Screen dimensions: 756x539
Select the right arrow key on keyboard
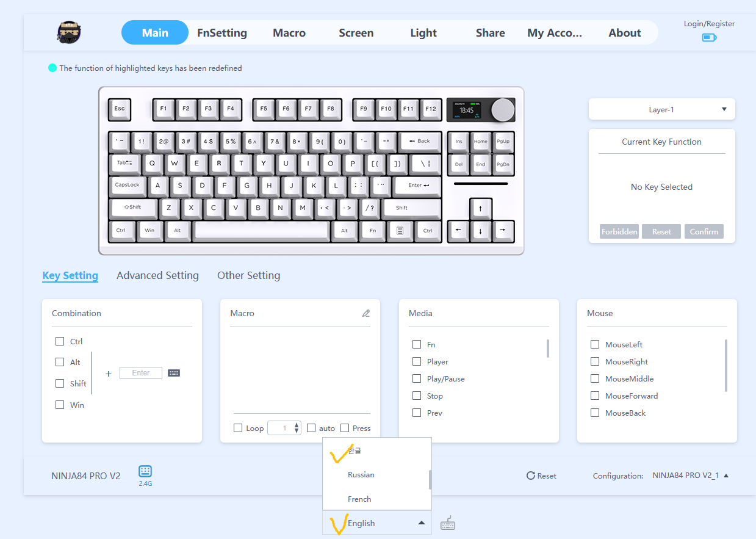[x=503, y=231]
